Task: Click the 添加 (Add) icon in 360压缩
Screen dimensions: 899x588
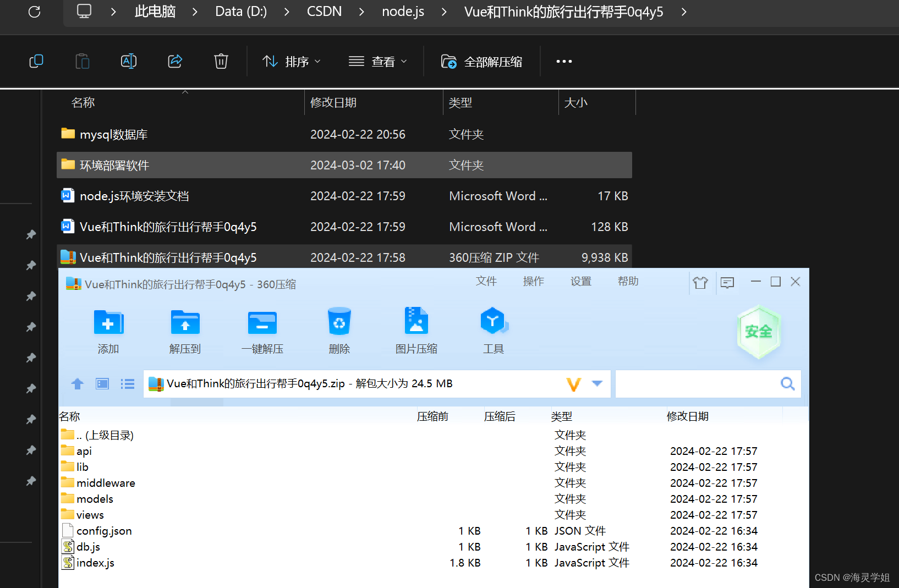Action: pos(108,329)
